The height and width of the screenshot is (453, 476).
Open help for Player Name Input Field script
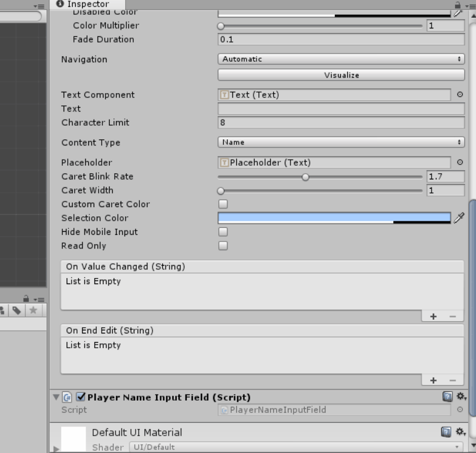[x=448, y=397]
